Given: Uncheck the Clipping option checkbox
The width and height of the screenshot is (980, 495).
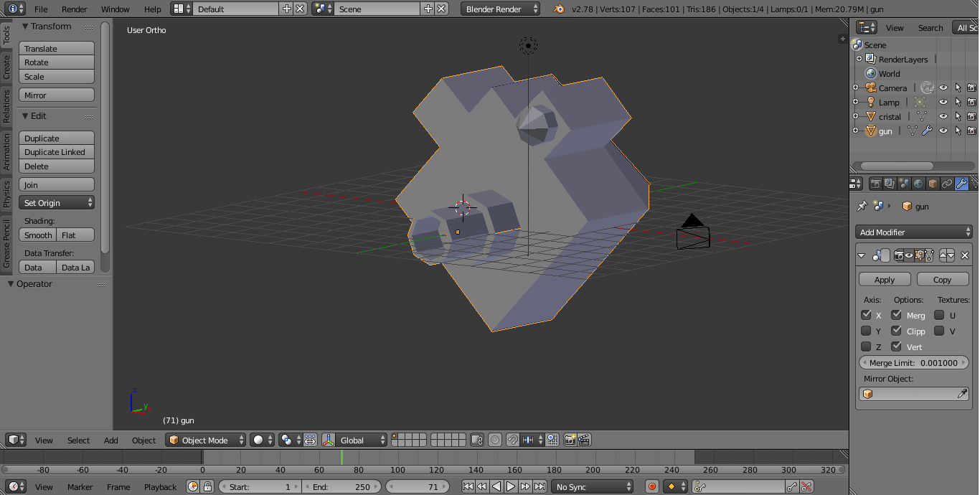Looking at the screenshot, I should click(x=896, y=331).
